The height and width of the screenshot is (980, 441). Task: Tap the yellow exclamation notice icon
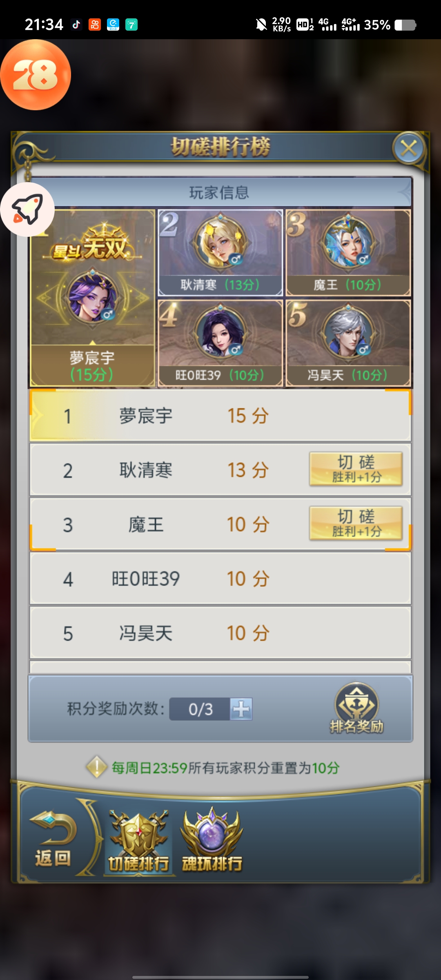click(96, 767)
